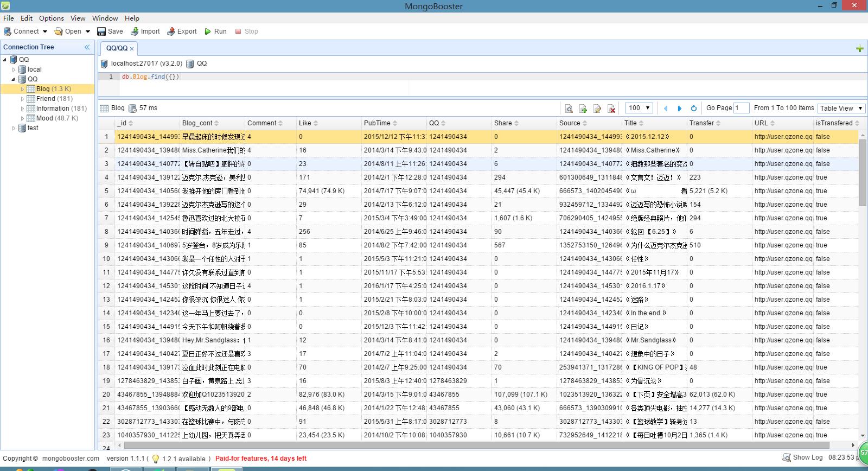868x471 pixels.
Task: Save the current query
Action: click(110, 31)
